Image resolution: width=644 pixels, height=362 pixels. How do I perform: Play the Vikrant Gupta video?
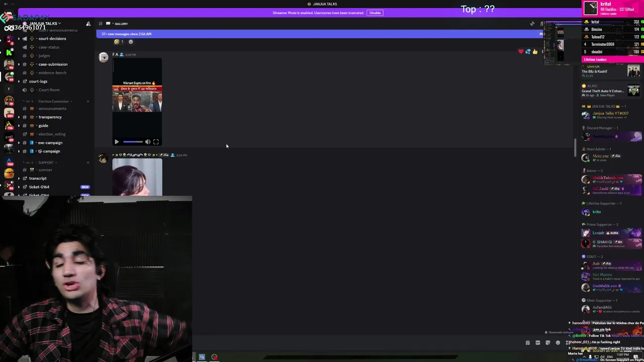tap(117, 142)
